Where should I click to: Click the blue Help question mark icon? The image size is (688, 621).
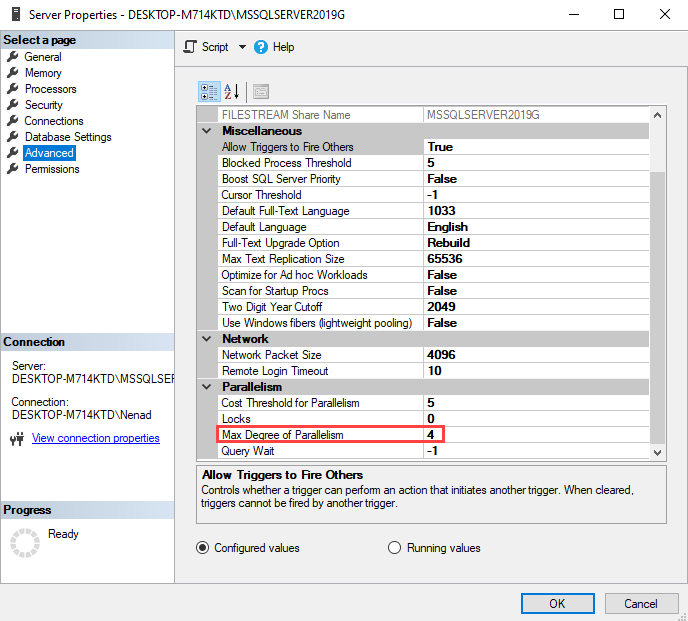point(261,47)
